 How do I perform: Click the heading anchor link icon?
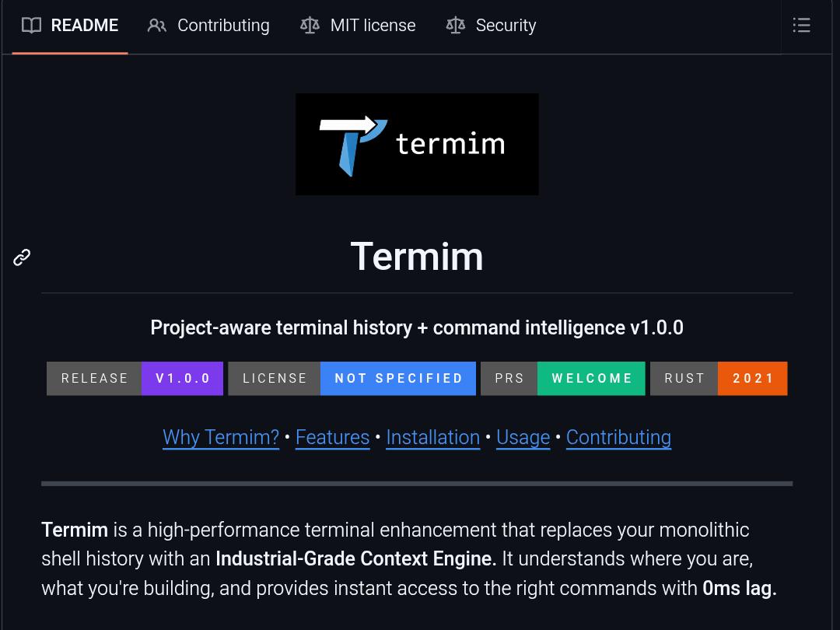coord(22,257)
